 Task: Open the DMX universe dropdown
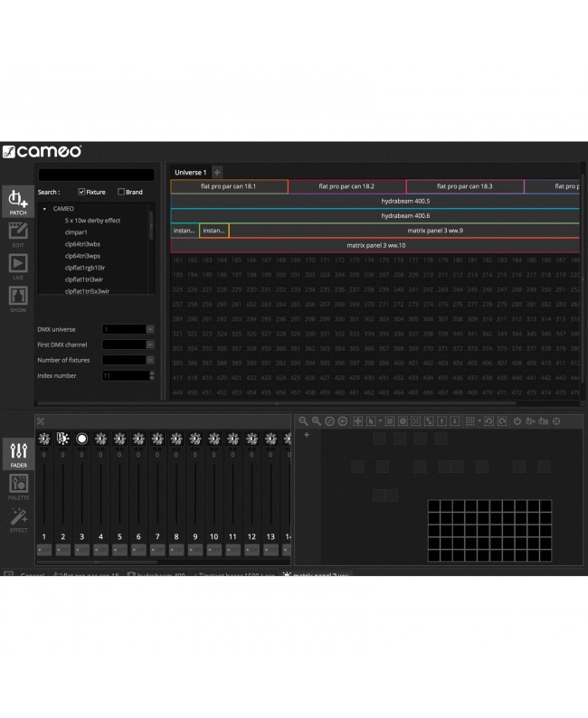150,329
